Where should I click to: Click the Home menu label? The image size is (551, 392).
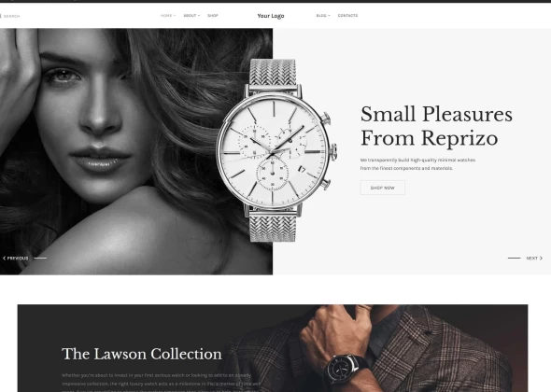[x=166, y=16]
